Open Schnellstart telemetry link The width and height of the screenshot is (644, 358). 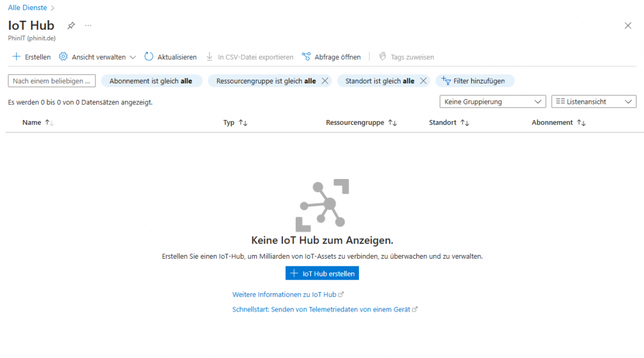click(x=325, y=309)
